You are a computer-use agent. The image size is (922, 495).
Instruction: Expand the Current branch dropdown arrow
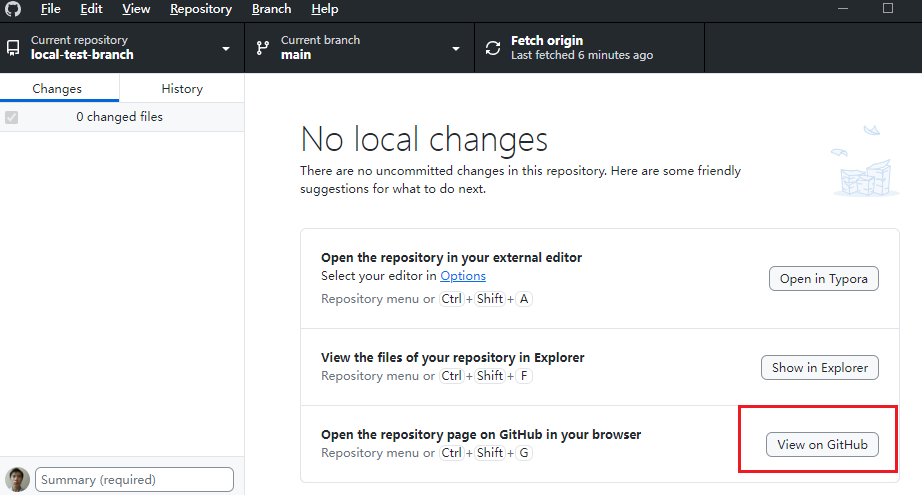456,48
